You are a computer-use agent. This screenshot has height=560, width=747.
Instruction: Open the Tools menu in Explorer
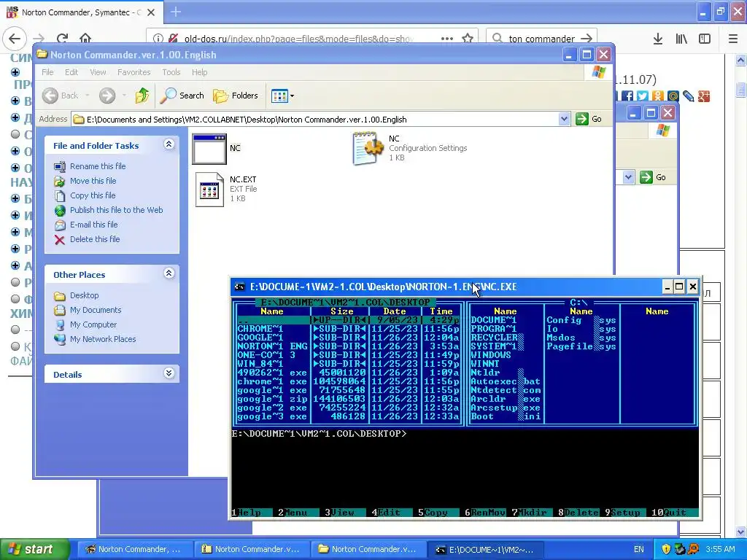click(x=171, y=72)
